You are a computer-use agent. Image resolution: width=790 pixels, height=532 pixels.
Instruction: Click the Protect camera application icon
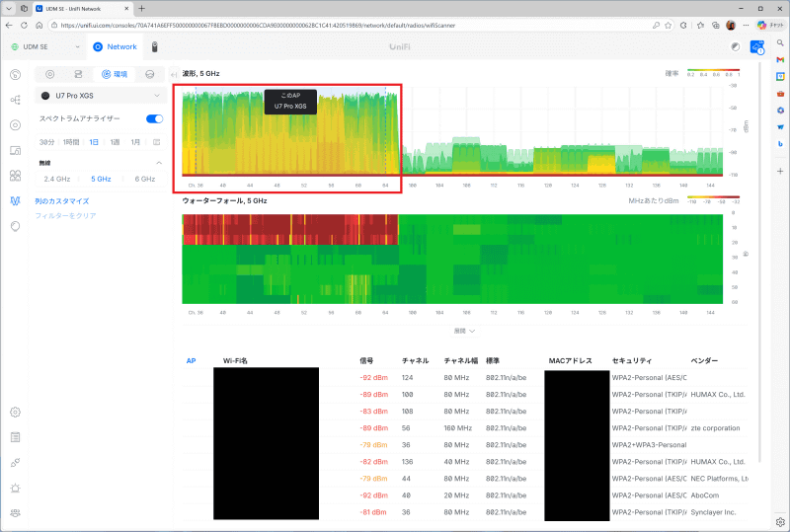pos(155,46)
